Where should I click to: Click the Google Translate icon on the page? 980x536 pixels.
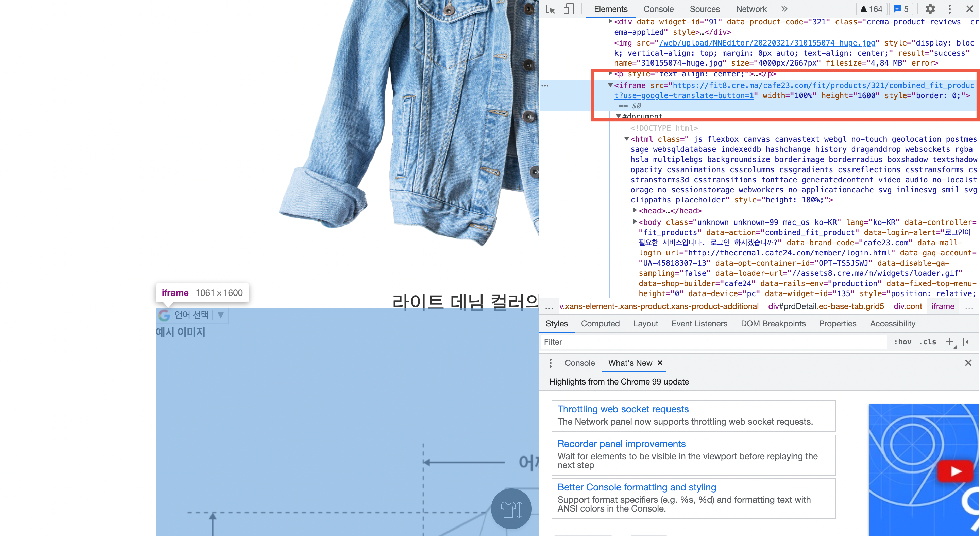point(164,315)
